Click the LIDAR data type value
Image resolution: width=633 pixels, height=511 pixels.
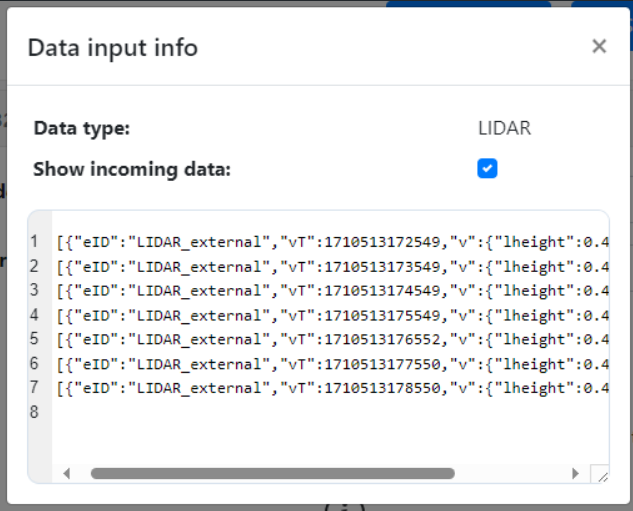coord(504,128)
